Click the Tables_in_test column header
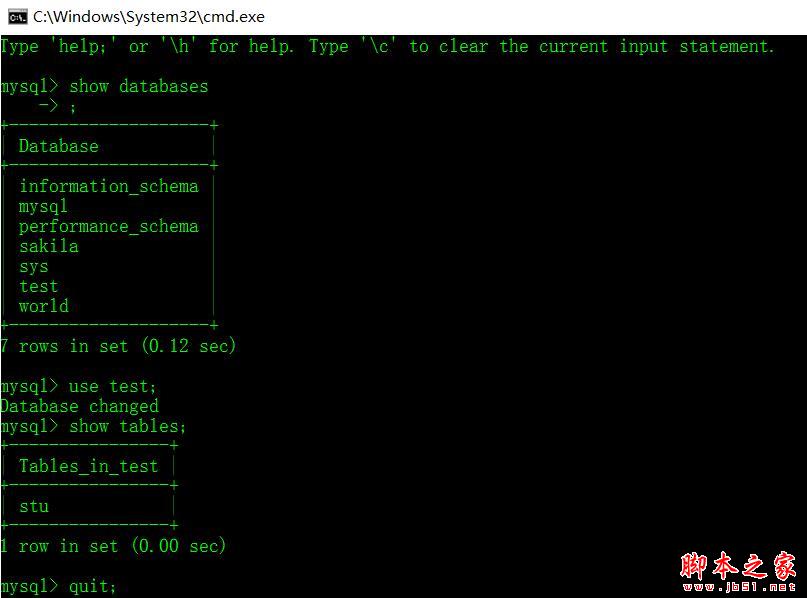The width and height of the screenshot is (807, 598). [89, 466]
